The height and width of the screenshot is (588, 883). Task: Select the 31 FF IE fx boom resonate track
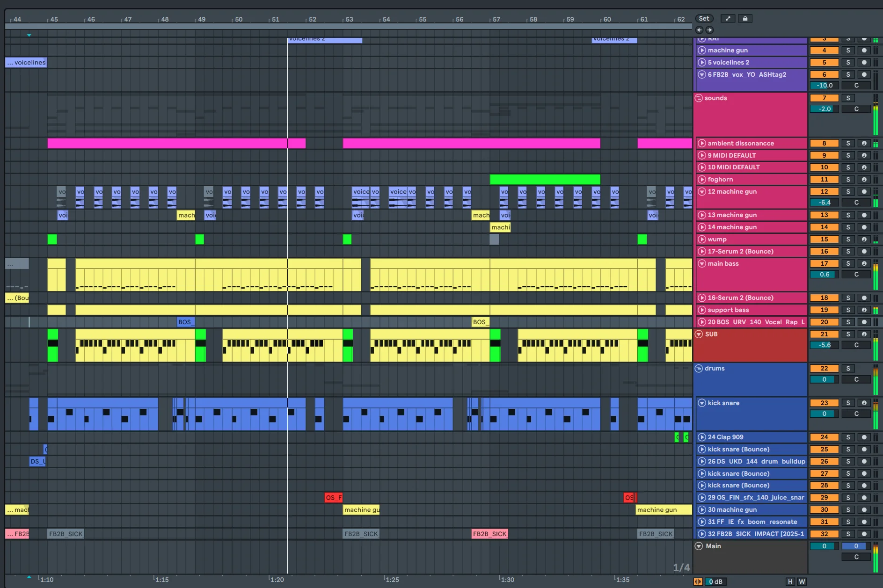point(752,522)
